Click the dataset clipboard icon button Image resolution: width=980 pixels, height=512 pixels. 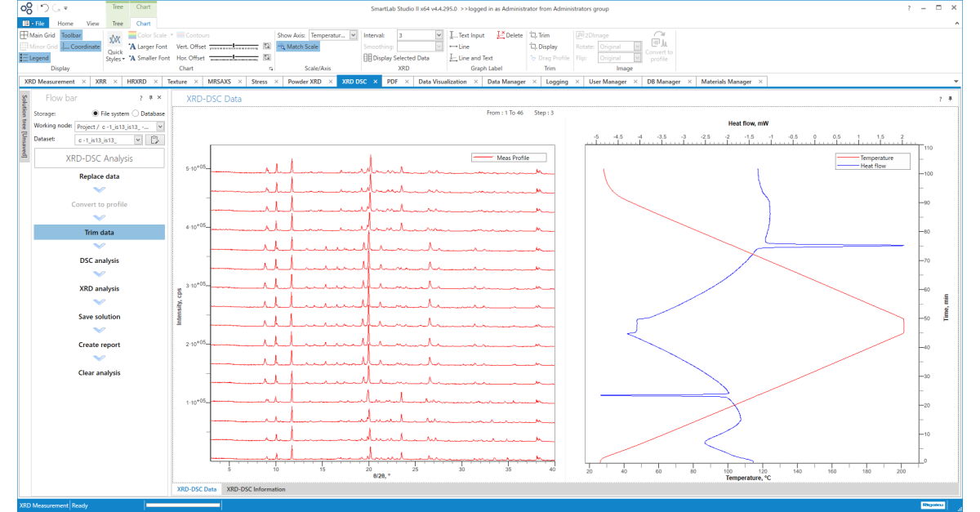pos(156,140)
